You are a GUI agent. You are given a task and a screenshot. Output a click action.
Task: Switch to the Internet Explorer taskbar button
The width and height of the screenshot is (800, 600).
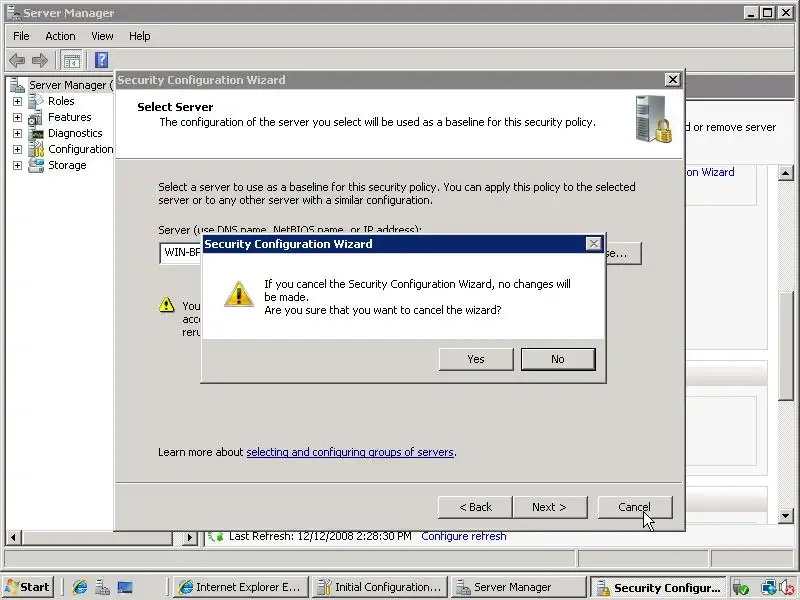pos(241,587)
